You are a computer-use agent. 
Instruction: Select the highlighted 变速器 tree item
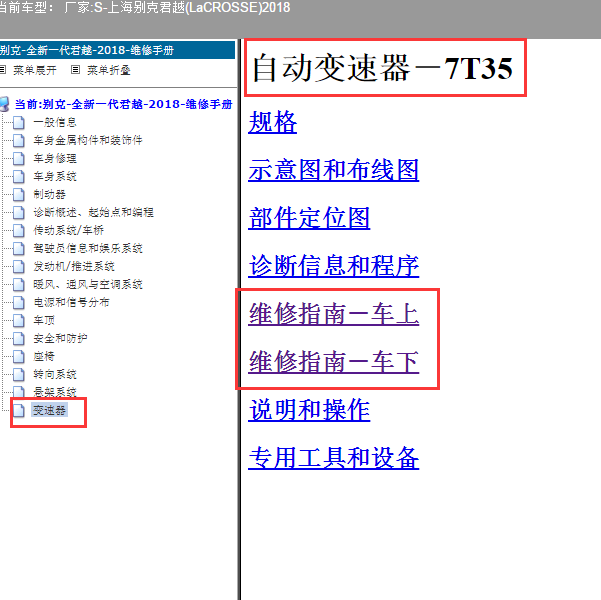(49, 410)
